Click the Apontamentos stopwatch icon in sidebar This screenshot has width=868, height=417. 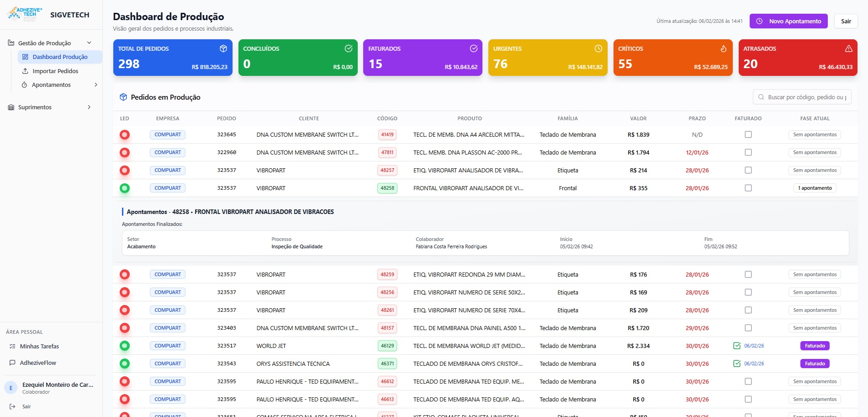(x=25, y=85)
